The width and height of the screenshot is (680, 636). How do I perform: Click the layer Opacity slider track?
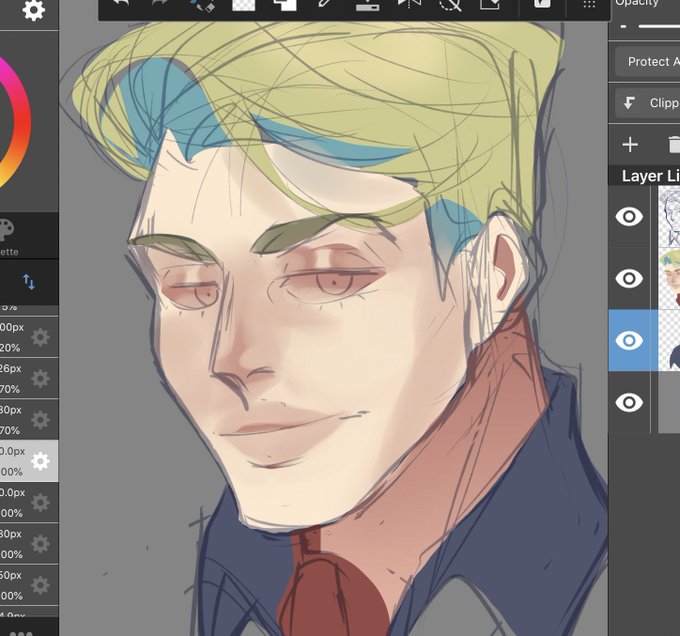[x=659, y=26]
